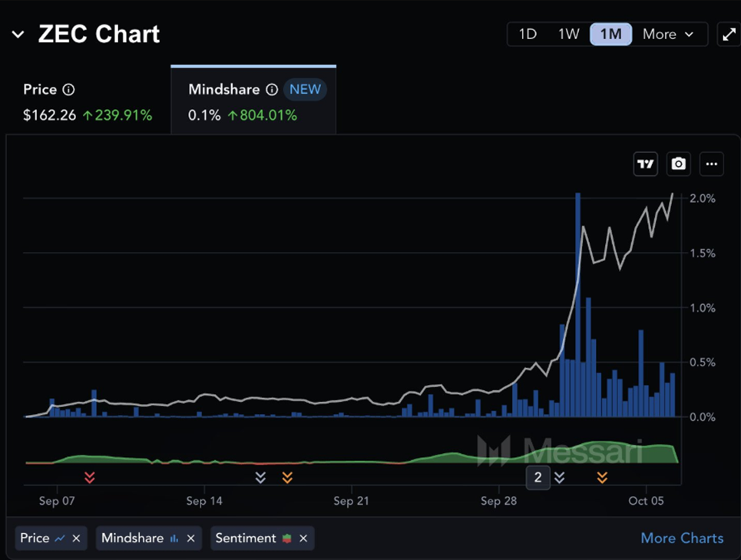Expand chart fullscreen with the diagonal arrows icon
The width and height of the screenshot is (741, 560).
point(729,34)
